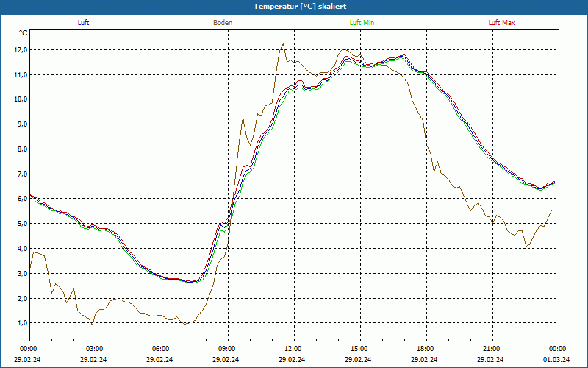588x368 pixels.
Task: Click the '9,0' y-axis value
Action: [x=22, y=124]
